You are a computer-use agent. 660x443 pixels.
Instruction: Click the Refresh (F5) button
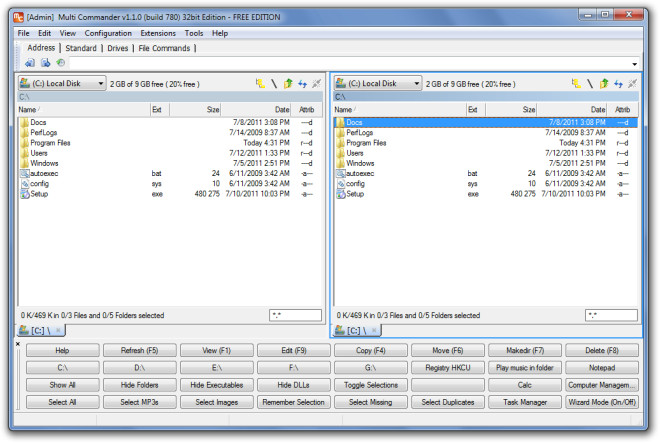(139, 350)
